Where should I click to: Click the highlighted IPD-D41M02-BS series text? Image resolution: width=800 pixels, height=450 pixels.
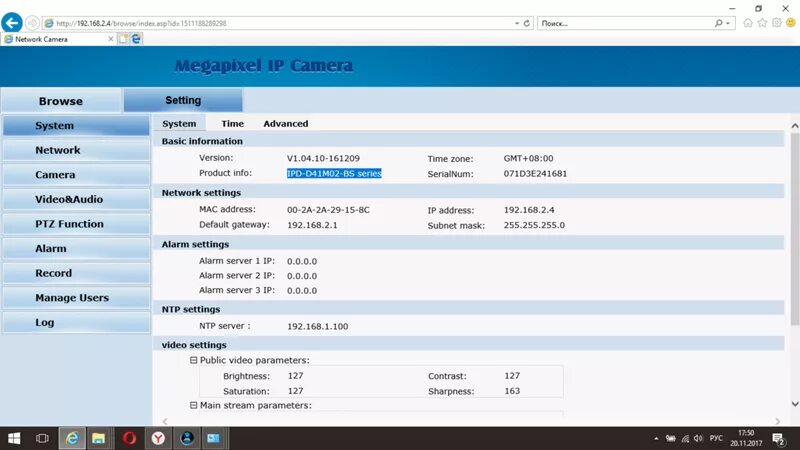coord(334,173)
